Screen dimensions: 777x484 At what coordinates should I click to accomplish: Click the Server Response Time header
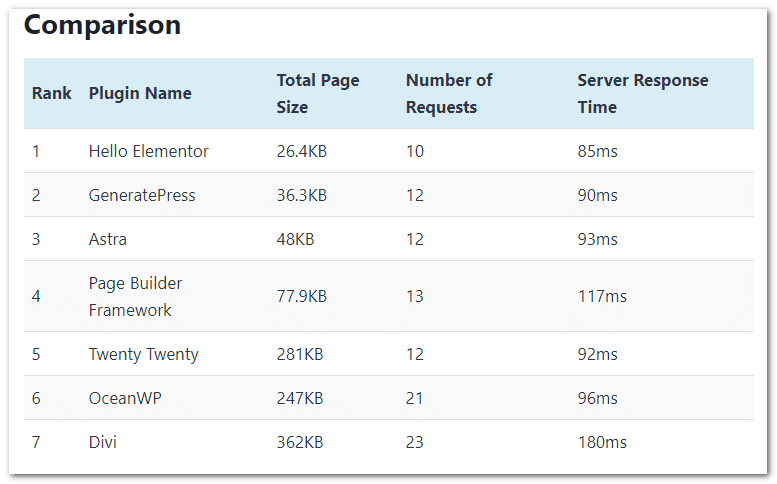(643, 93)
